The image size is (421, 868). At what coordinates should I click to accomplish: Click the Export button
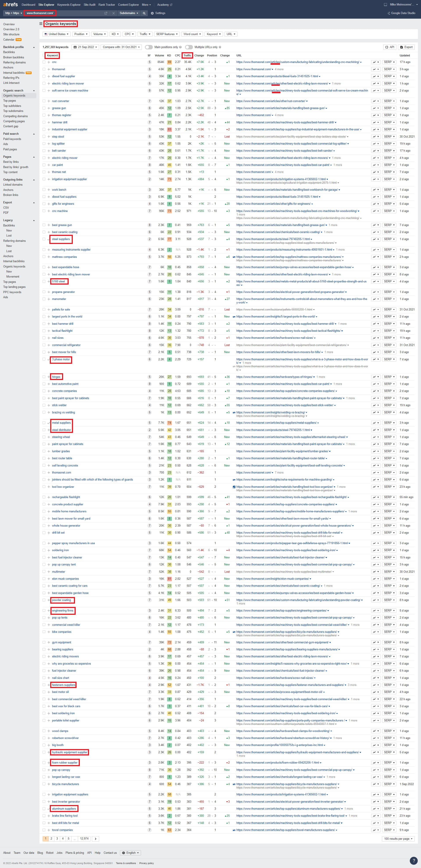click(406, 47)
